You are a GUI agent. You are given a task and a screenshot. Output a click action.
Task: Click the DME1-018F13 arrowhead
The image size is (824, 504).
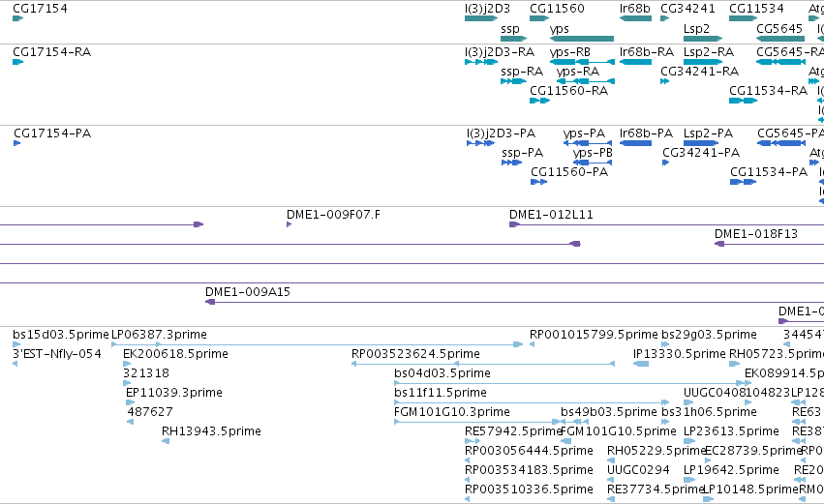click(719, 244)
